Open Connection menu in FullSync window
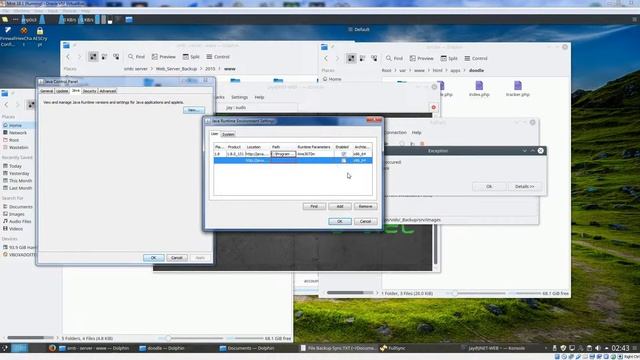The width and height of the screenshot is (640, 360). pos(396,133)
